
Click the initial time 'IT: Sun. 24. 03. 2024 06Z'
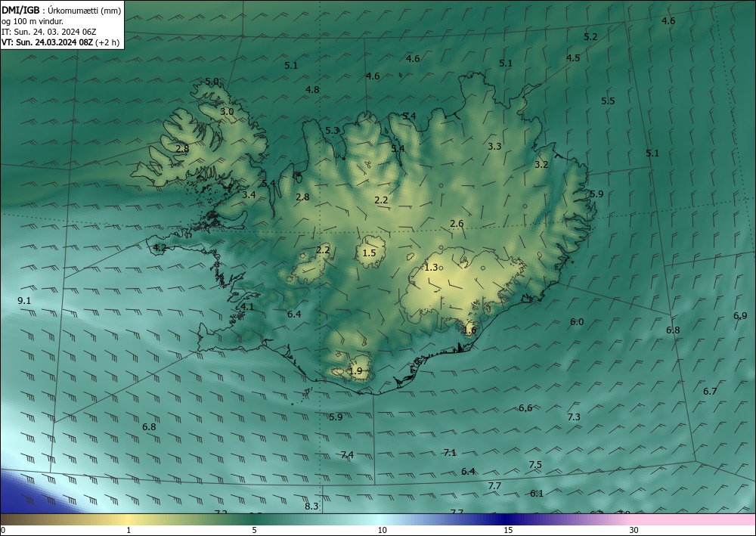pyautogui.click(x=48, y=32)
